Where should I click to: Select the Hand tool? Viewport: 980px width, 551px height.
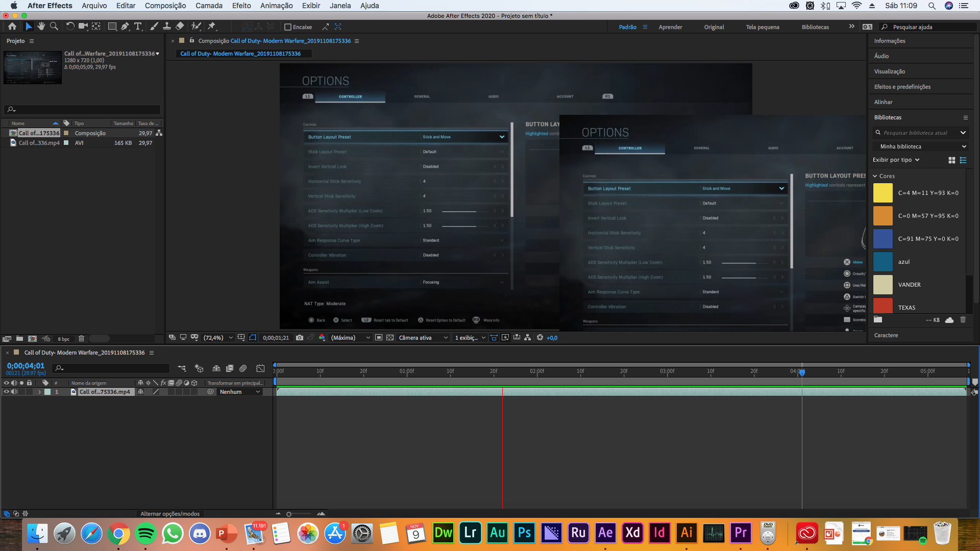(41, 27)
